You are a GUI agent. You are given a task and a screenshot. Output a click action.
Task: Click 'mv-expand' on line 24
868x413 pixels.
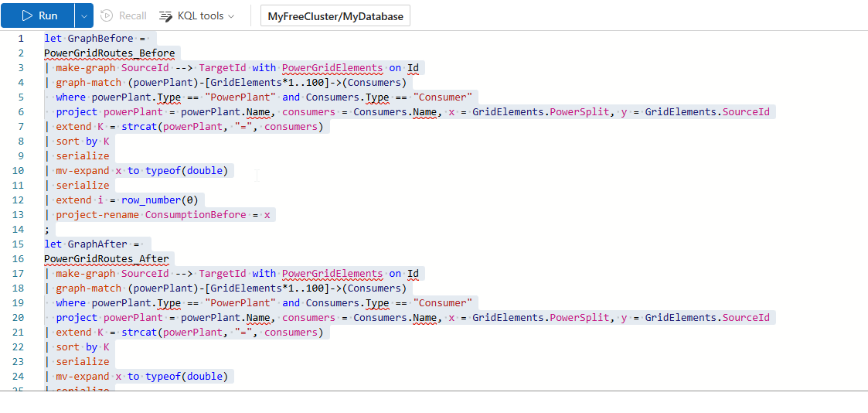pyautogui.click(x=83, y=377)
